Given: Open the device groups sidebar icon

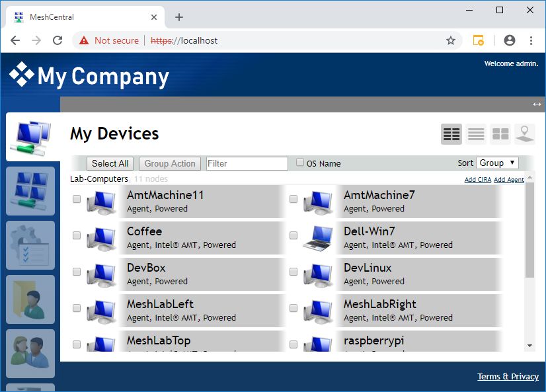Looking at the screenshot, I should (30, 191).
